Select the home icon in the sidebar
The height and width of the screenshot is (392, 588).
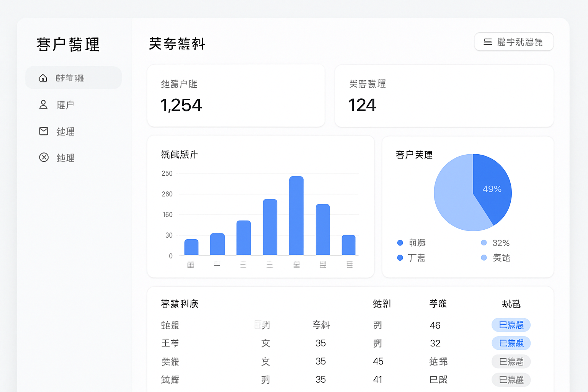43,78
